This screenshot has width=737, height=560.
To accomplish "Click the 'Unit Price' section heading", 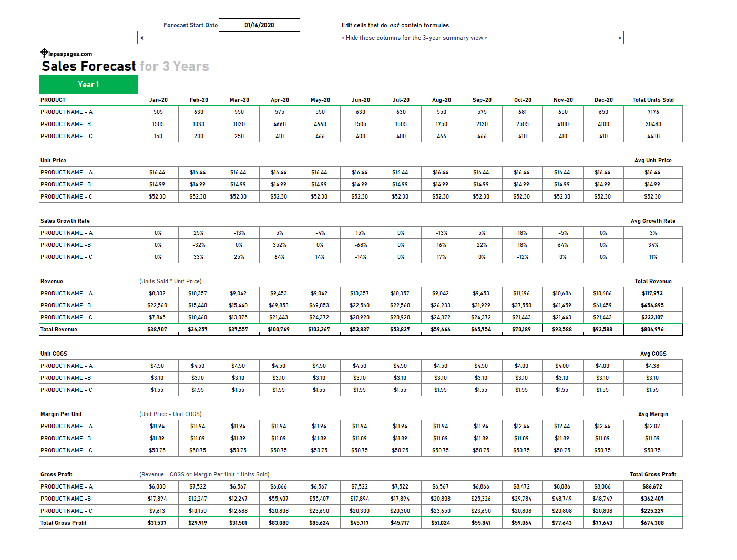I will tap(53, 160).
